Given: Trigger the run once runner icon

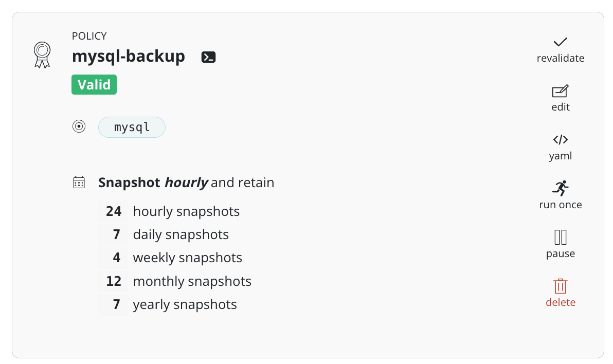Looking at the screenshot, I should 560,189.
